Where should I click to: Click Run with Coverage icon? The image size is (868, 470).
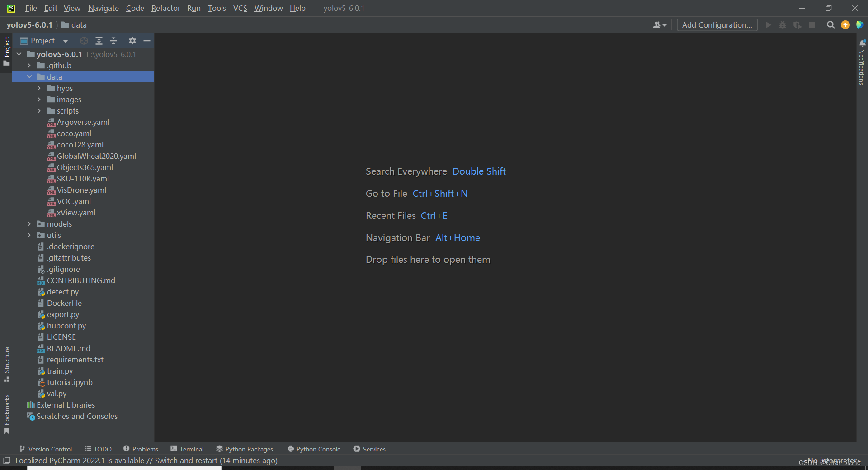(797, 25)
